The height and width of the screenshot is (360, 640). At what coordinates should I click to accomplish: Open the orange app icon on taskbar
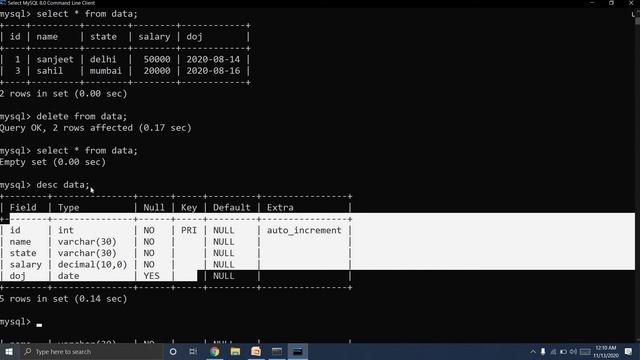(x=256, y=351)
